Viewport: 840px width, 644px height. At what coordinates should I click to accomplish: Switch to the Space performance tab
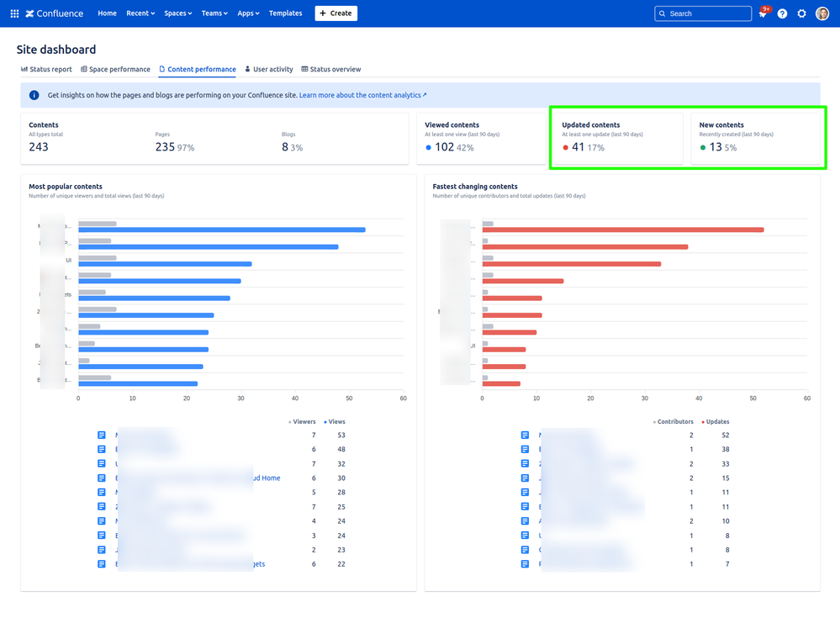coord(116,69)
